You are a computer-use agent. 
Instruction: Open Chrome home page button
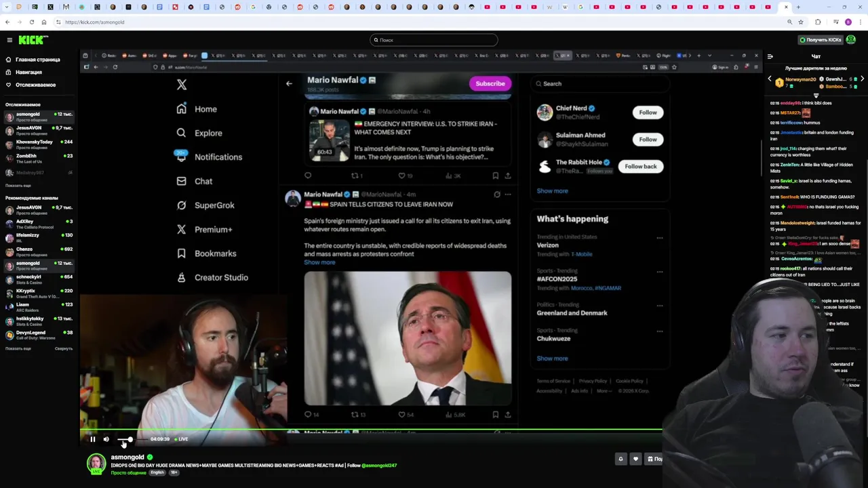coord(44,22)
